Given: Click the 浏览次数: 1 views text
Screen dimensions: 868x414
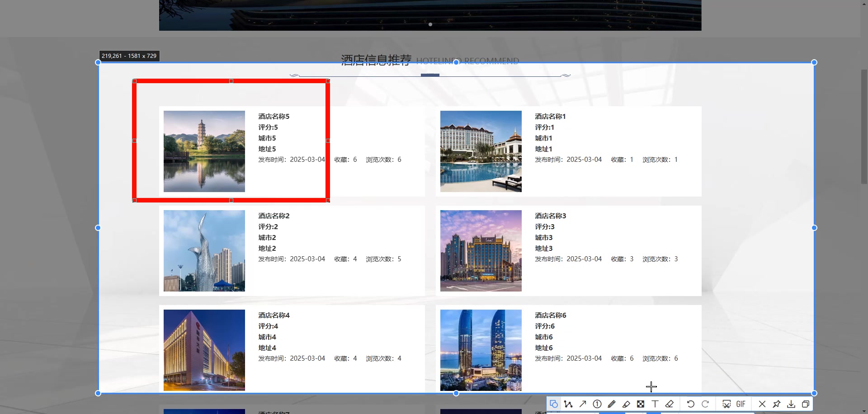Looking at the screenshot, I should click(660, 160).
